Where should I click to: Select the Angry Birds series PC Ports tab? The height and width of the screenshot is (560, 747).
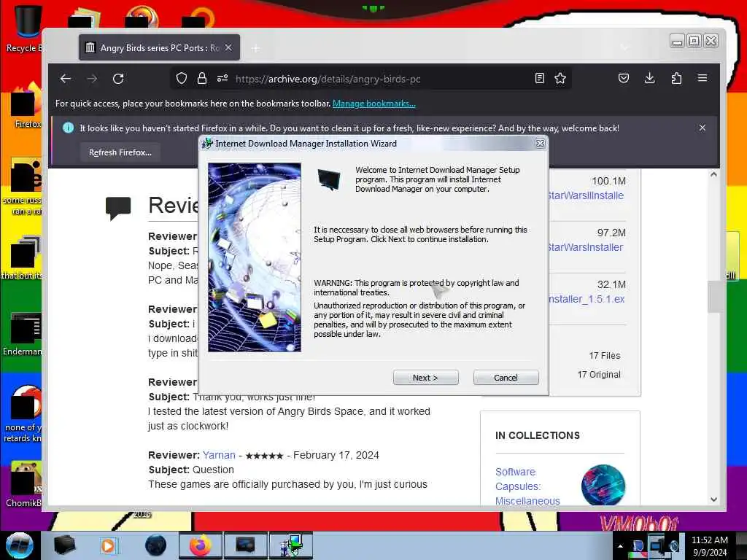click(x=159, y=47)
